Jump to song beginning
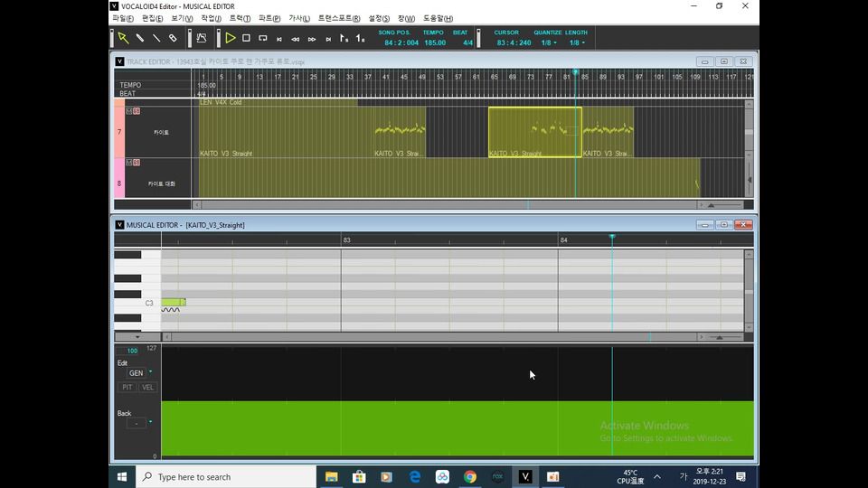Viewport: 868px width, 488px height. coord(279,39)
